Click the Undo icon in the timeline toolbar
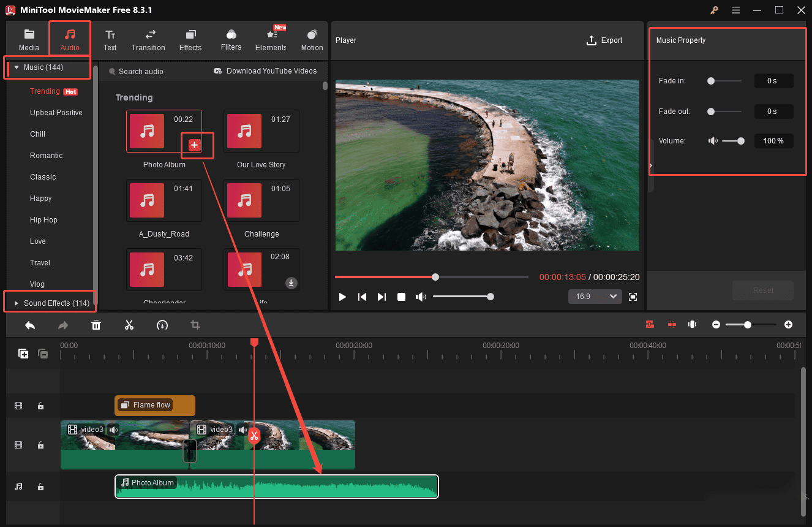Viewport: 812px width, 527px height. (30, 325)
